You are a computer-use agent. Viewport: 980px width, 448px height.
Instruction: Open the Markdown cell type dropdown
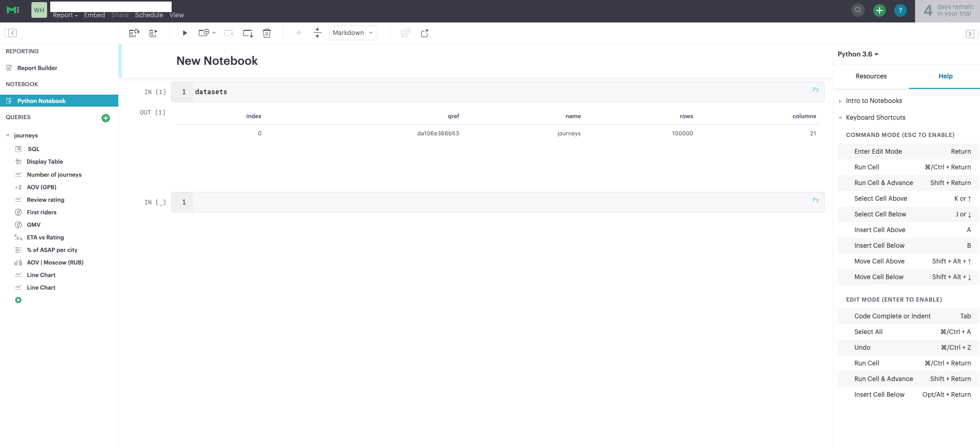pyautogui.click(x=353, y=33)
